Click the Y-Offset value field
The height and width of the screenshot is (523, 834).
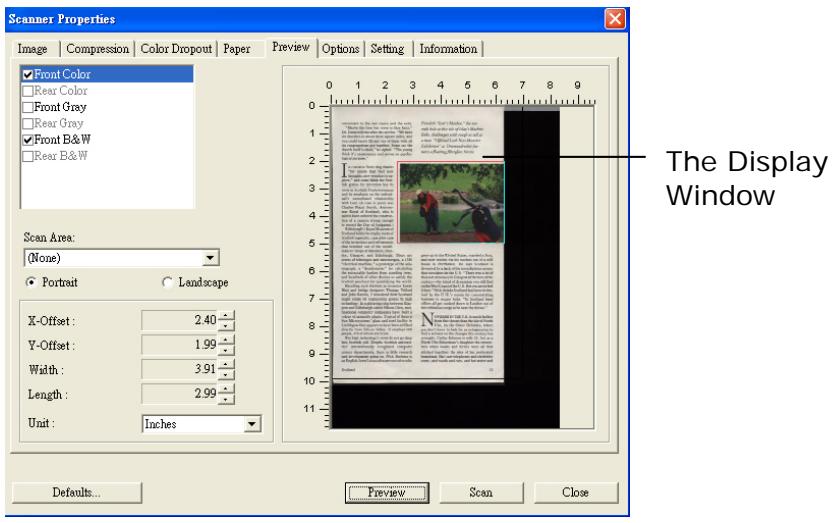180,345
